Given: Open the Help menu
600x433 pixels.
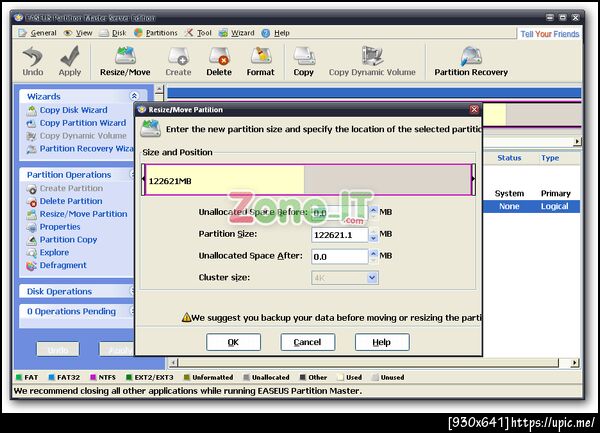Looking at the screenshot, I should point(276,33).
